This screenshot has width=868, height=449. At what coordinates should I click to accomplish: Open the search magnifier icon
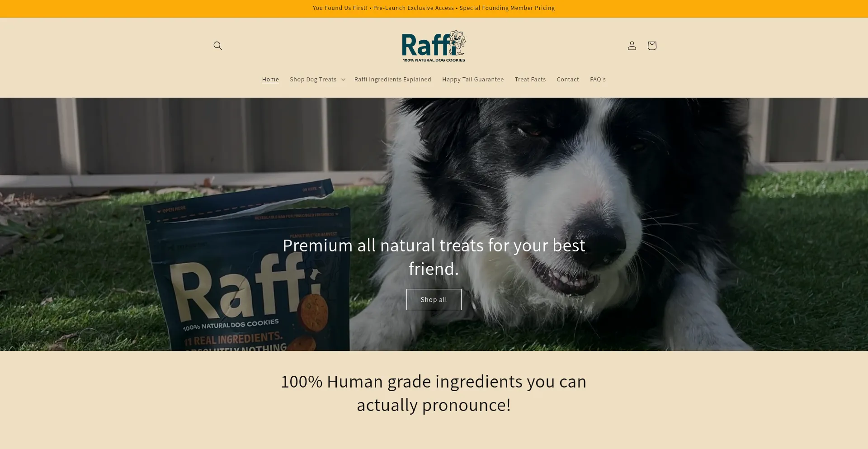tap(217, 46)
